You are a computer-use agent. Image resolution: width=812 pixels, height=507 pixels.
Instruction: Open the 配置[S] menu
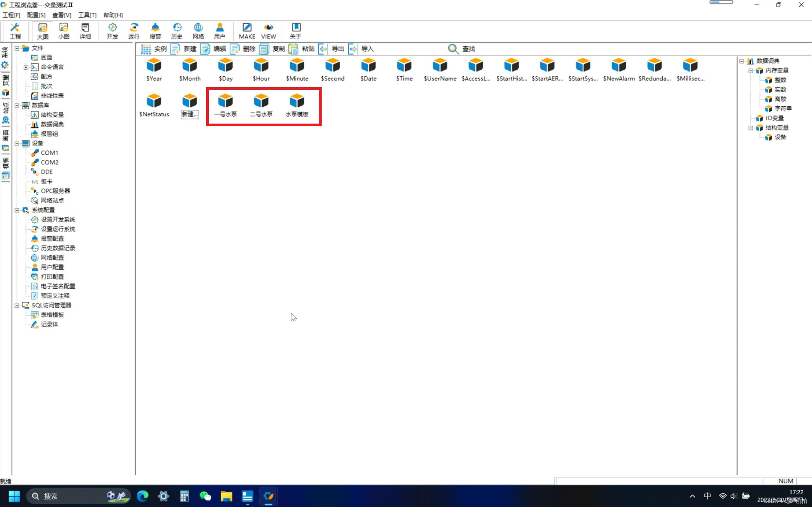(36, 15)
